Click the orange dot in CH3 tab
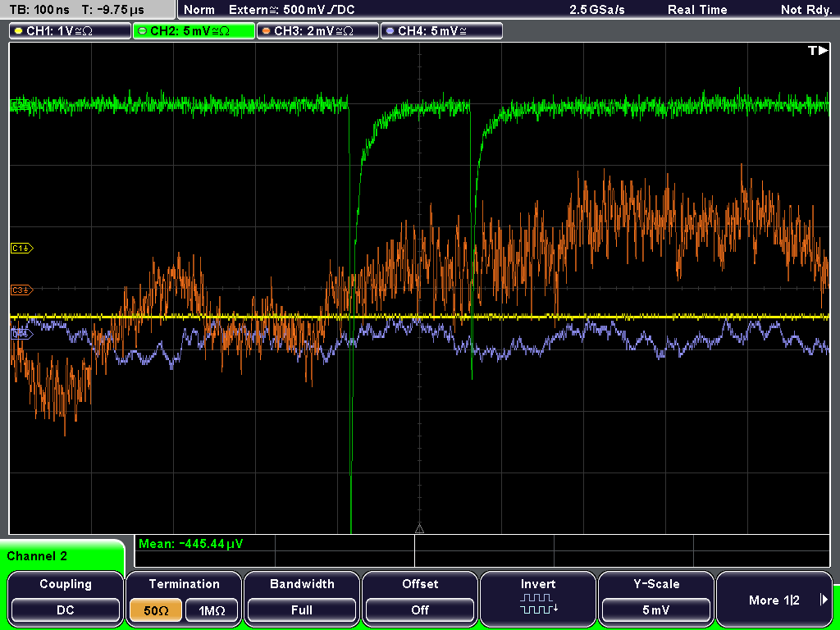This screenshot has width=840, height=630. [267, 31]
